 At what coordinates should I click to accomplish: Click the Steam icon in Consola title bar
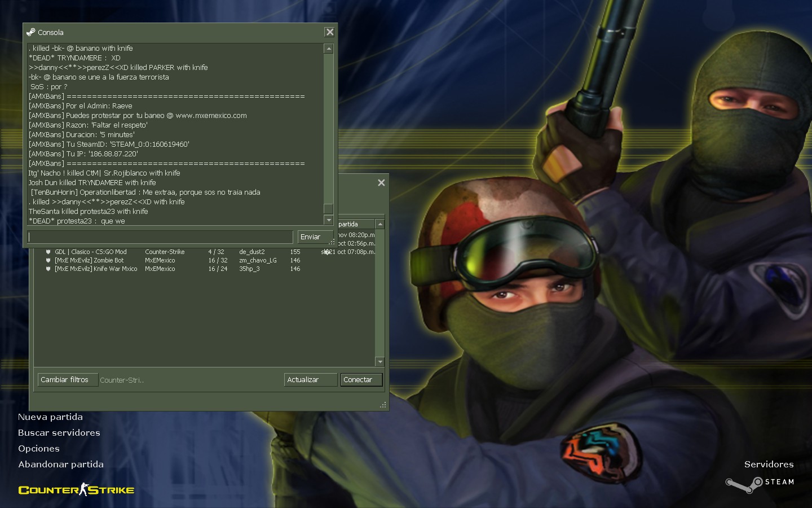tap(30, 32)
